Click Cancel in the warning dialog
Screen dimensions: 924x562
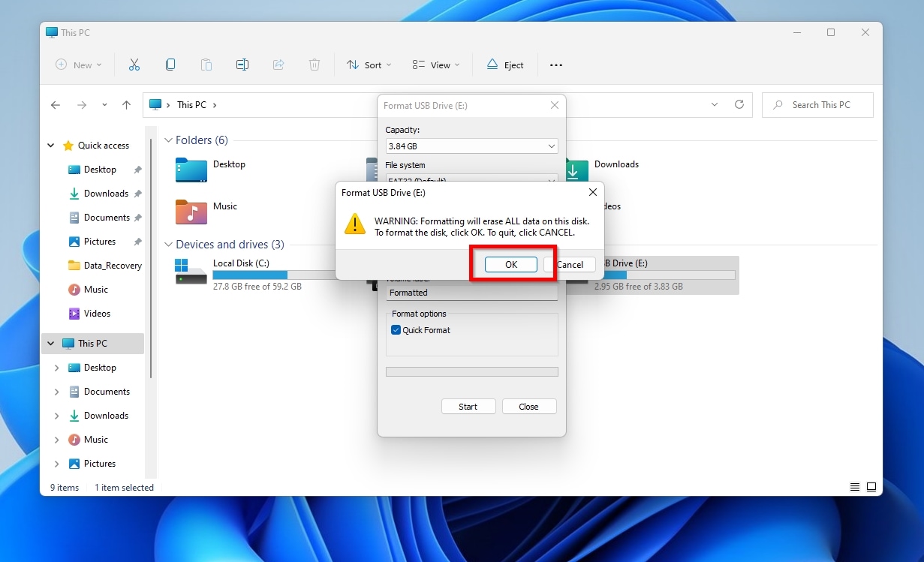tap(570, 265)
